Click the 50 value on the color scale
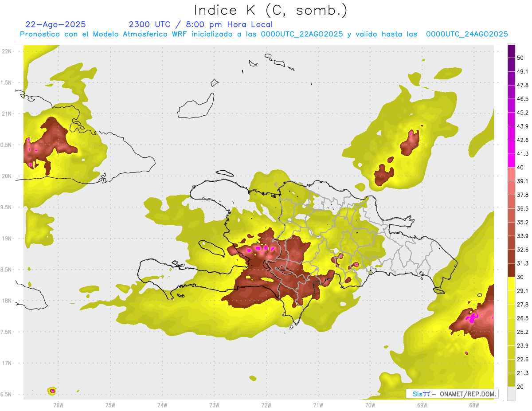 [520, 58]
